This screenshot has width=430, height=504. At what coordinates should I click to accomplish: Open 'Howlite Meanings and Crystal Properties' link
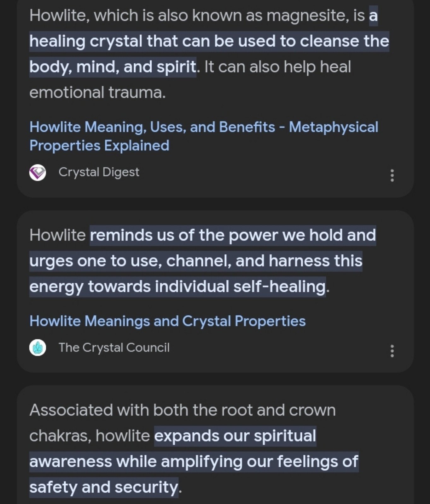click(167, 321)
